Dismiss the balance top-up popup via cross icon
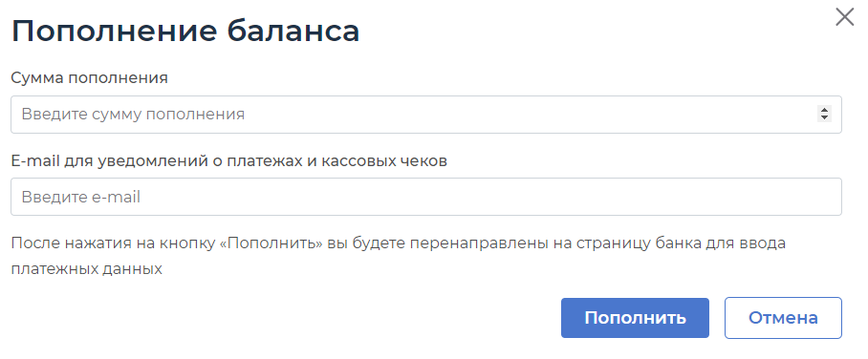The height and width of the screenshot is (359, 868). pos(844,17)
